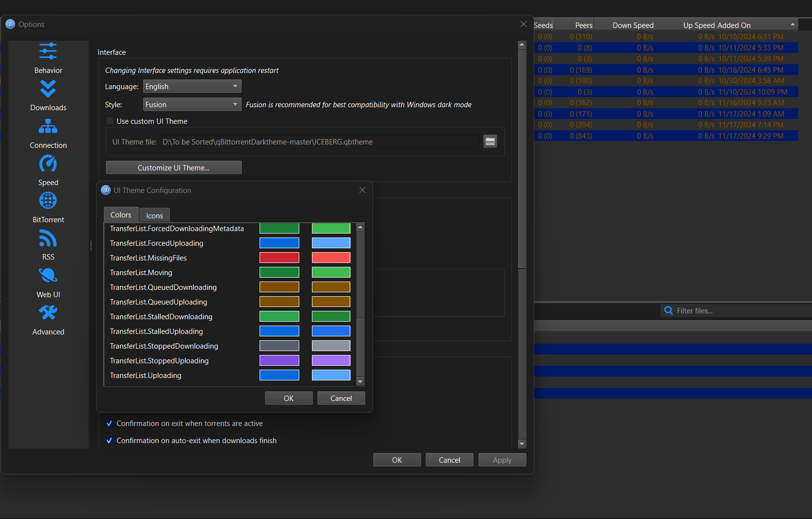Sort torrent list by Up Speed column

pyautogui.click(x=685, y=25)
